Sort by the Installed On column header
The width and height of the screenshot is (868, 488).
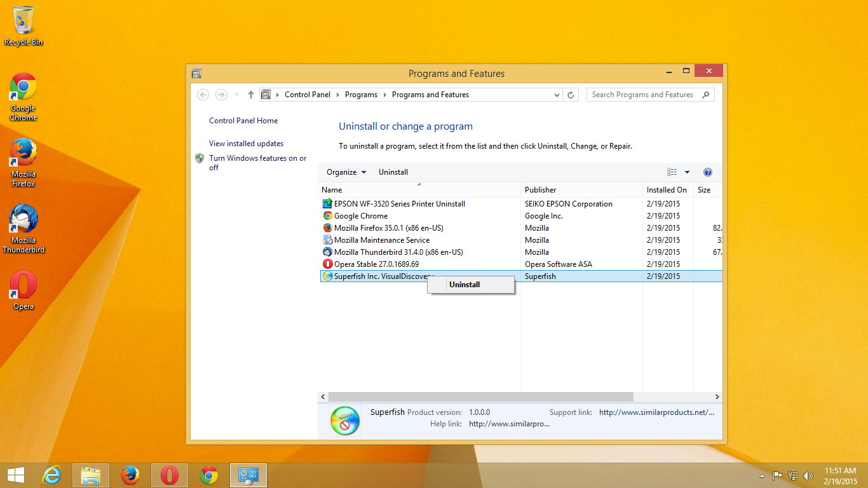(x=668, y=190)
